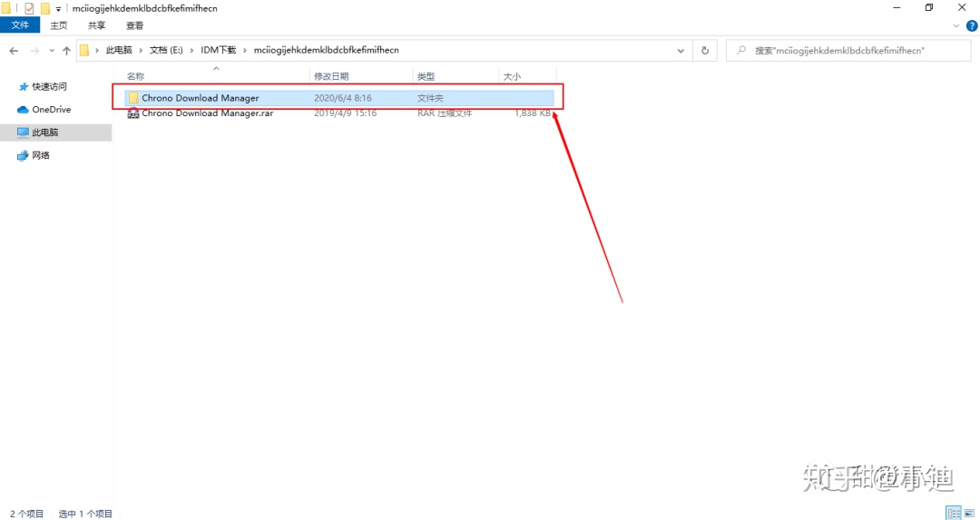980x520 pixels.
Task: Click the folder search box
Action: click(848, 51)
